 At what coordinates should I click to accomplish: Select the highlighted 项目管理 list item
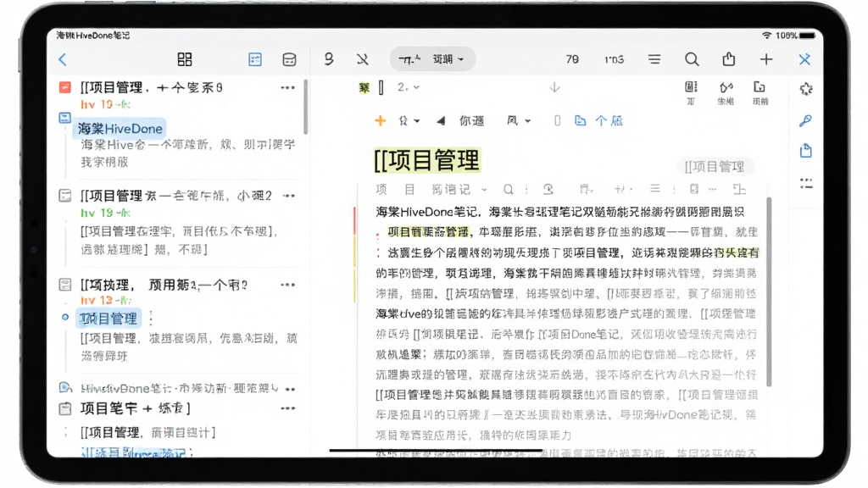pyautogui.click(x=108, y=319)
